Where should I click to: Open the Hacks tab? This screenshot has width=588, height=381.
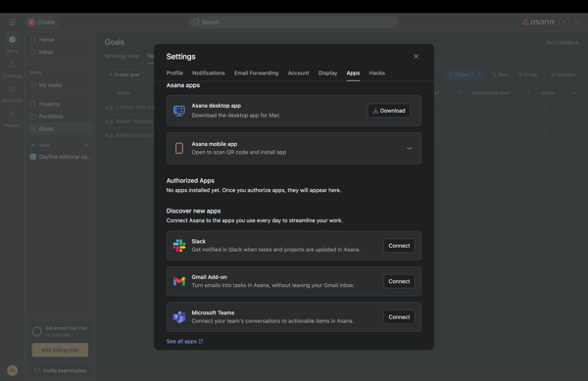click(x=377, y=73)
